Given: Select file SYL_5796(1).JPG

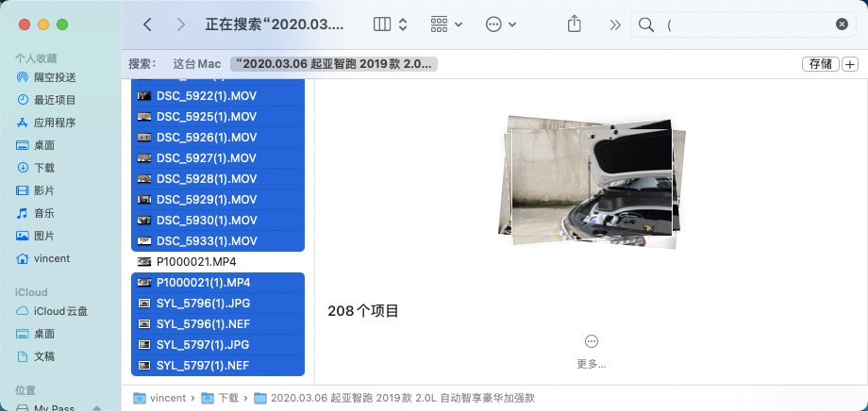Looking at the screenshot, I should point(218,304).
